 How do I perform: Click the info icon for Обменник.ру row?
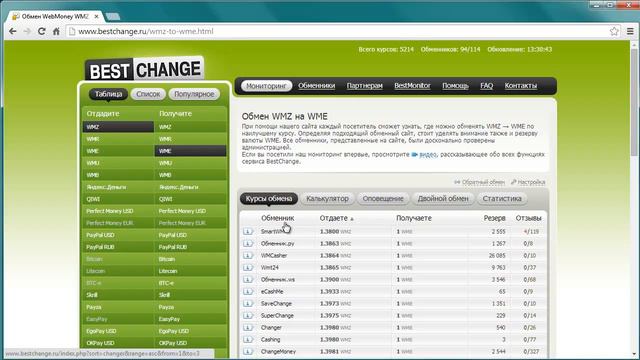(248, 243)
